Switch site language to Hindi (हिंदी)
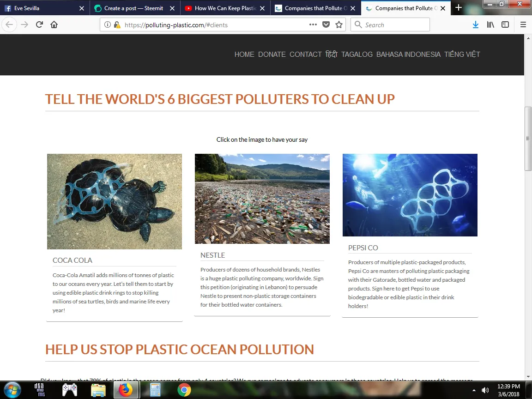The width and height of the screenshot is (532, 399). [x=332, y=54]
